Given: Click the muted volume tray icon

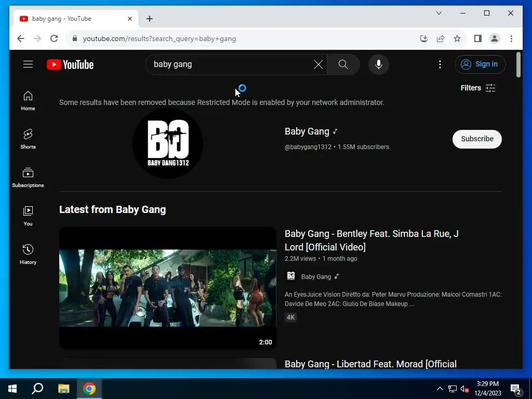Looking at the screenshot, I should click(464, 389).
